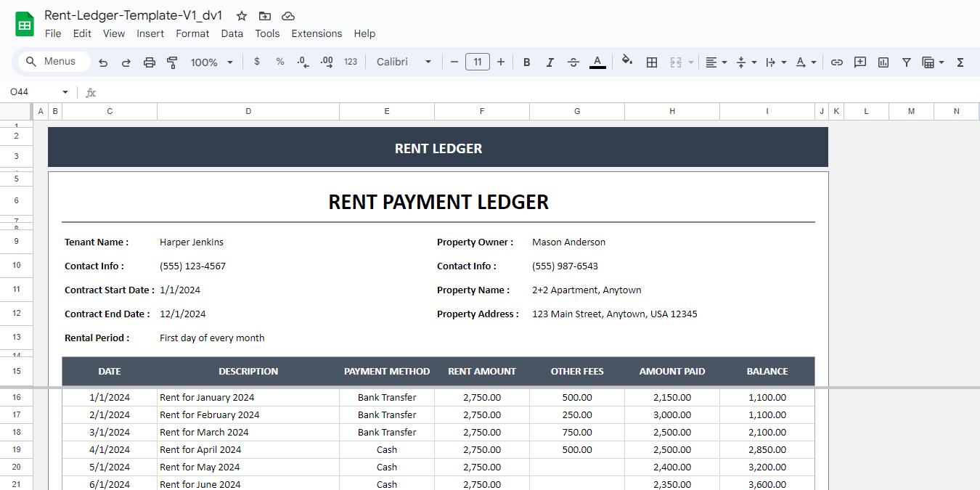Open the Tools menu
The image size is (980, 490).
coord(267,33)
